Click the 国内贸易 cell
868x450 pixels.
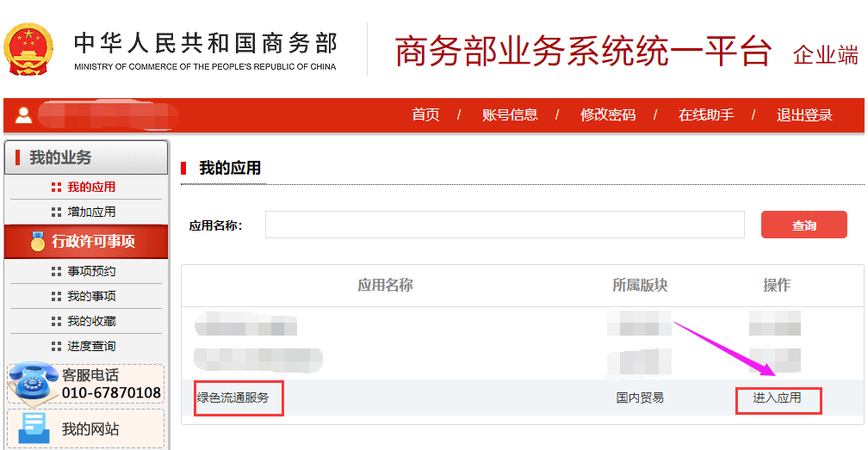639,398
